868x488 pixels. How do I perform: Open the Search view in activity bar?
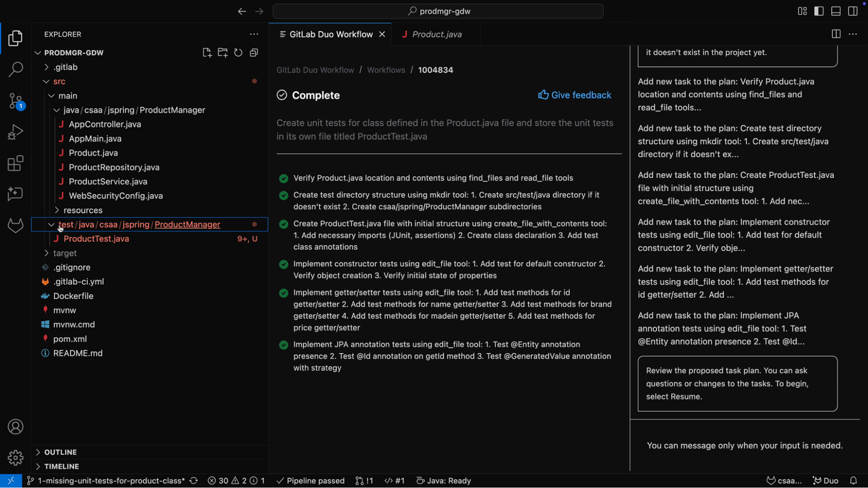click(x=16, y=69)
